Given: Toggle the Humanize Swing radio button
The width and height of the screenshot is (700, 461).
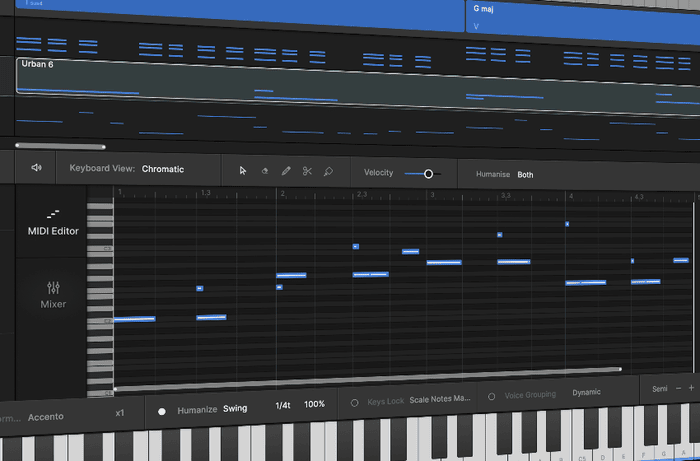Looking at the screenshot, I should tap(162, 410).
